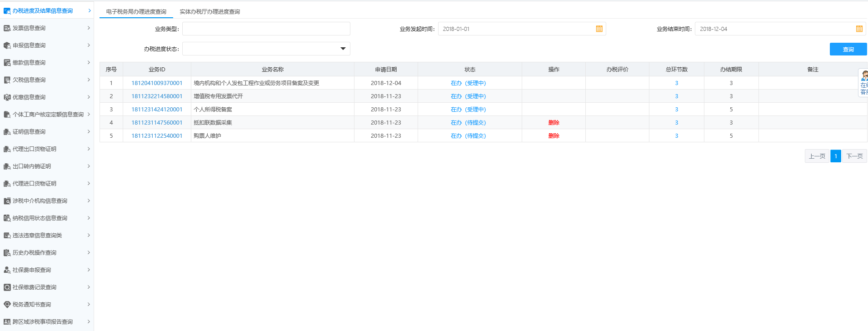868x331 pixels.
Task: Open 在办 (受理中) status for 个人所得税备案
Action: [468, 110]
